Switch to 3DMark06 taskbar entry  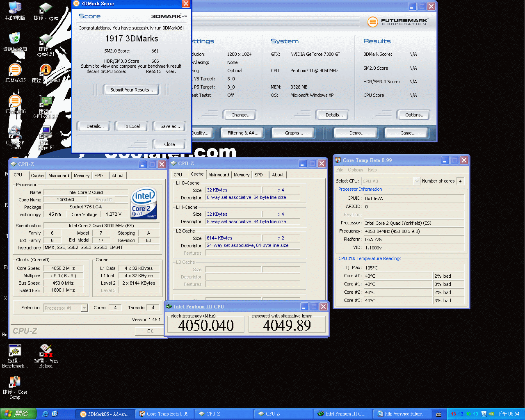click(x=105, y=414)
